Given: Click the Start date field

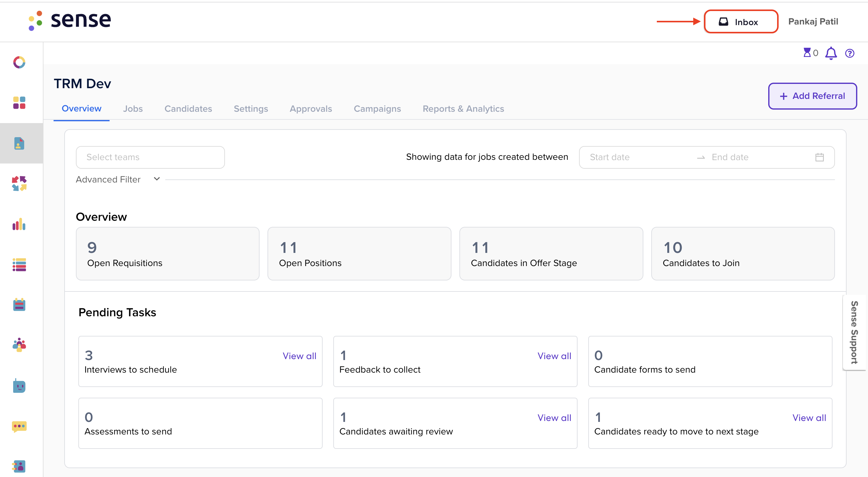Looking at the screenshot, I should point(610,157).
